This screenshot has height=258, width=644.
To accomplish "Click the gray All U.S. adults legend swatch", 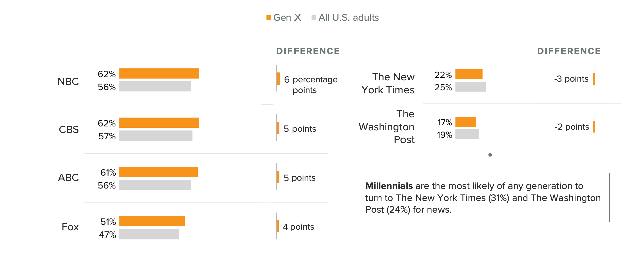I will point(314,18).
